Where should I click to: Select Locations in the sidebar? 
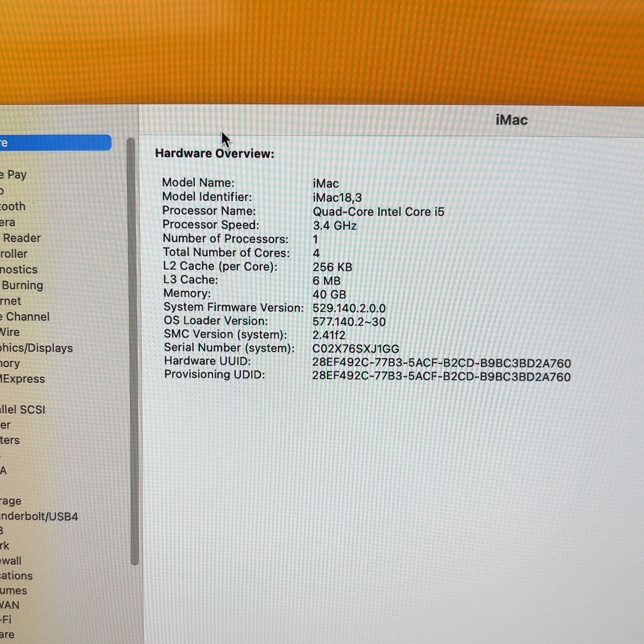tap(16, 575)
